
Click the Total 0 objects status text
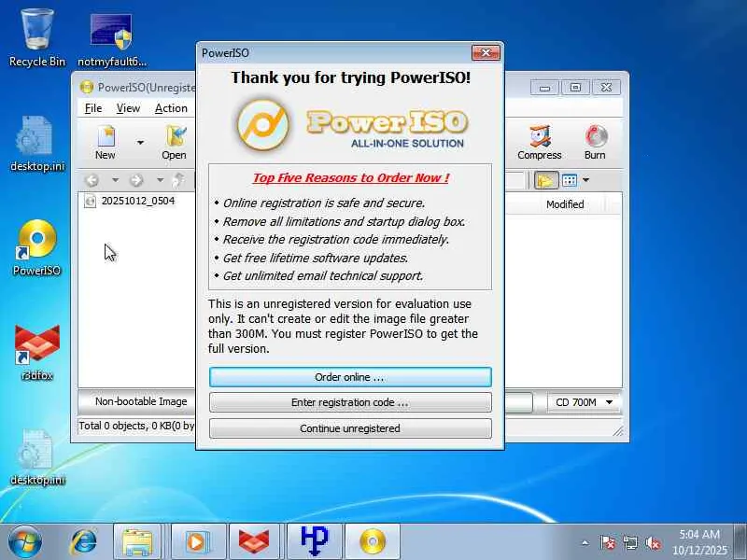pos(136,426)
